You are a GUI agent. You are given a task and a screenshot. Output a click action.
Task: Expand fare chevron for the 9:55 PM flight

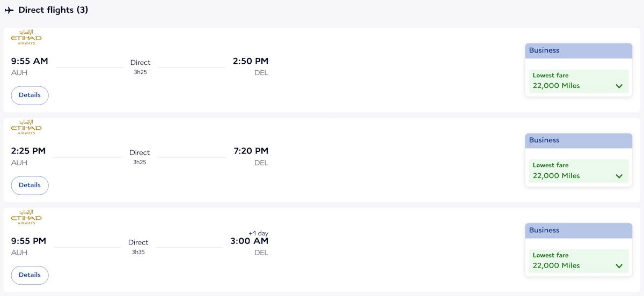(619, 266)
